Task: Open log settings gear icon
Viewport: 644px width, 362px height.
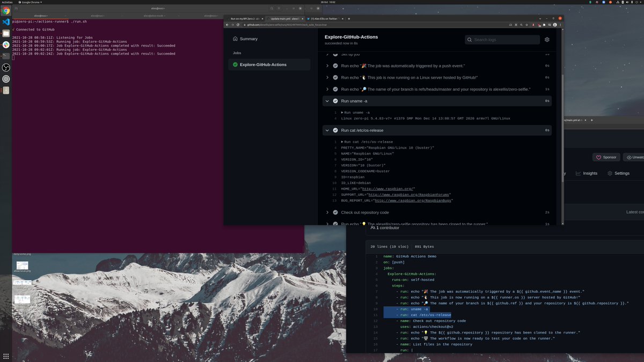Action: click(x=547, y=40)
